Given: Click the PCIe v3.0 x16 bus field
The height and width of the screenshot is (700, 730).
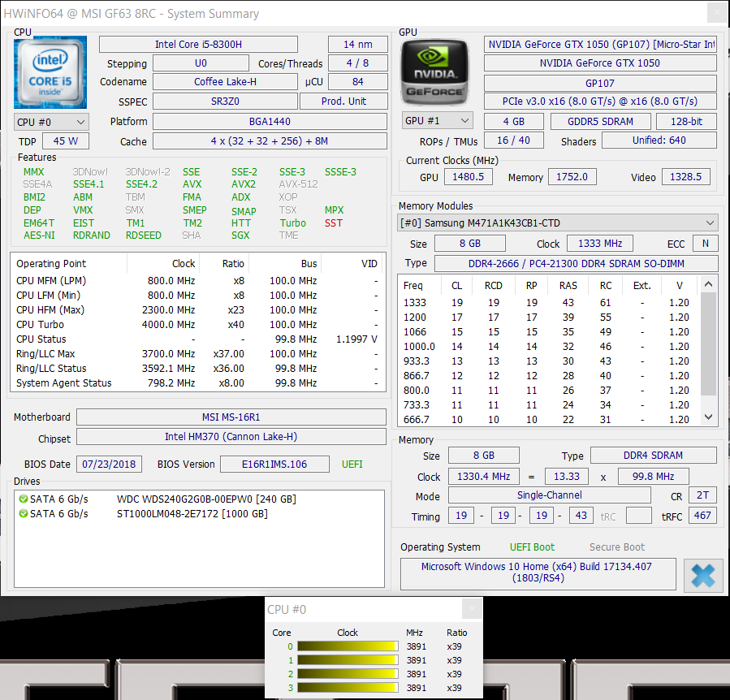Looking at the screenshot, I should click(x=600, y=101).
